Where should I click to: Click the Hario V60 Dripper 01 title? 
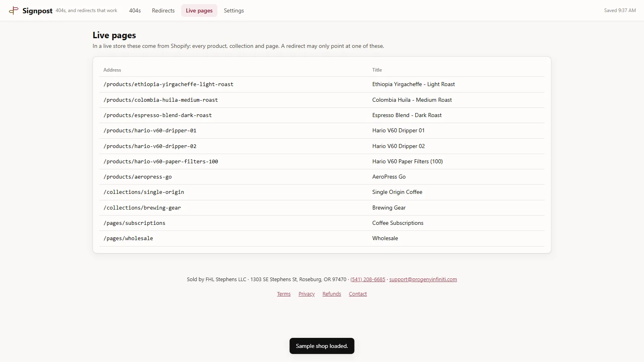[398, 131]
